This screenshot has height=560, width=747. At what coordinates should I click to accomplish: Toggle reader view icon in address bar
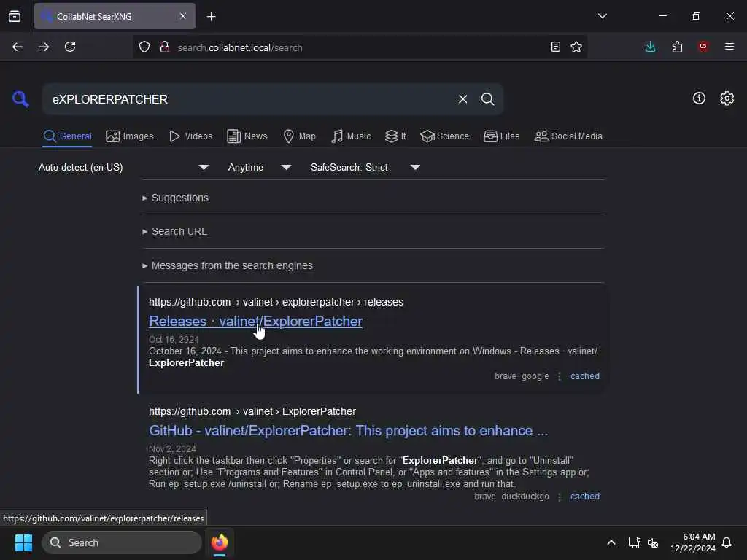tap(555, 47)
